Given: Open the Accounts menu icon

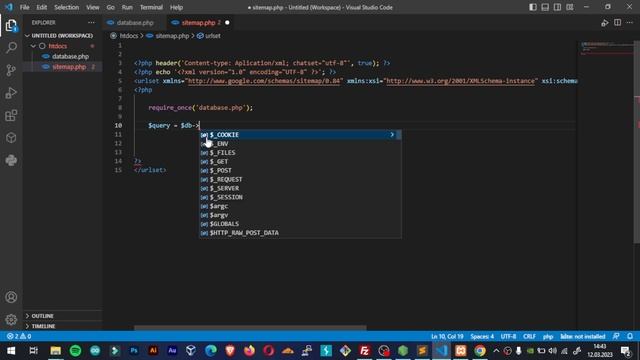Looking at the screenshot, I should tap(11, 297).
